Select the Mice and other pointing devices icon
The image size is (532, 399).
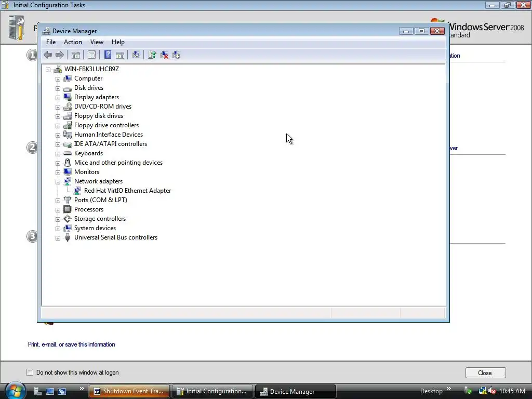pos(68,163)
